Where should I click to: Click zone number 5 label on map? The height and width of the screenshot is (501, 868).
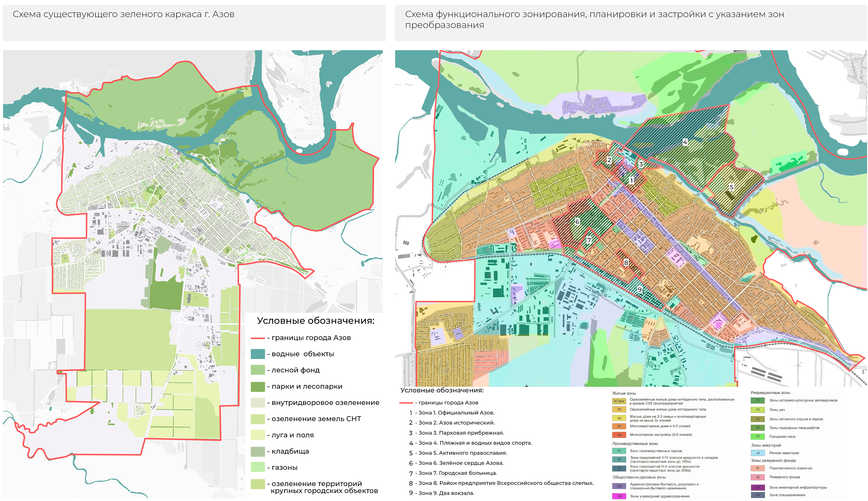tap(731, 187)
